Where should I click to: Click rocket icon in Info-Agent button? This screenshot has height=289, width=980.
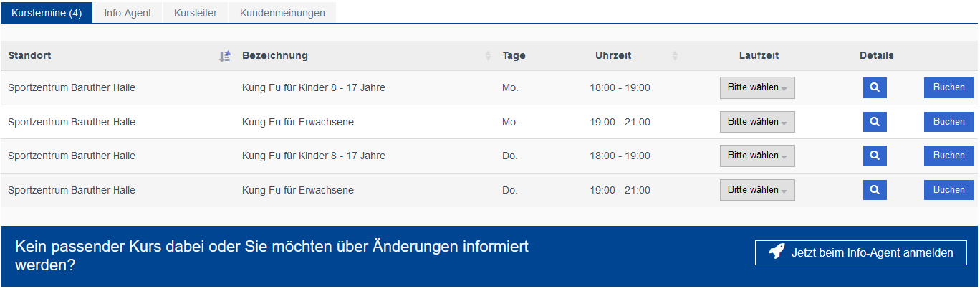[x=777, y=252]
